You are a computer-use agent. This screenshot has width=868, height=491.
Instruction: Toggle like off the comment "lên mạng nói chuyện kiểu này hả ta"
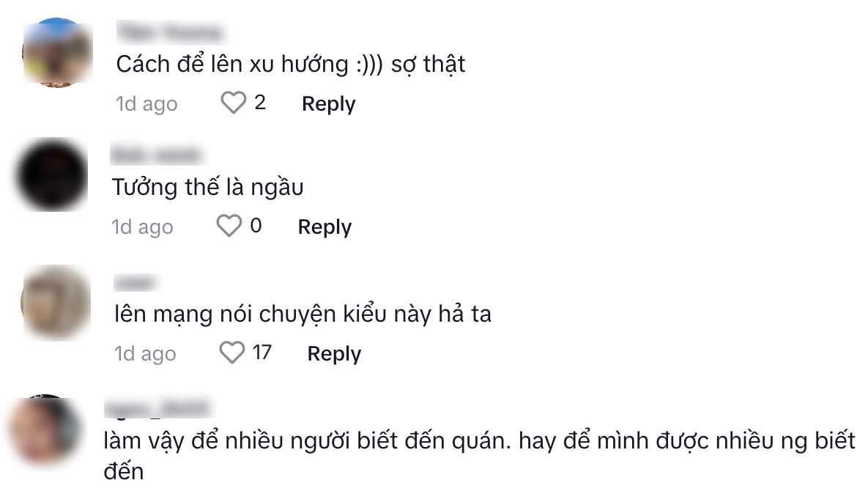click(x=232, y=352)
